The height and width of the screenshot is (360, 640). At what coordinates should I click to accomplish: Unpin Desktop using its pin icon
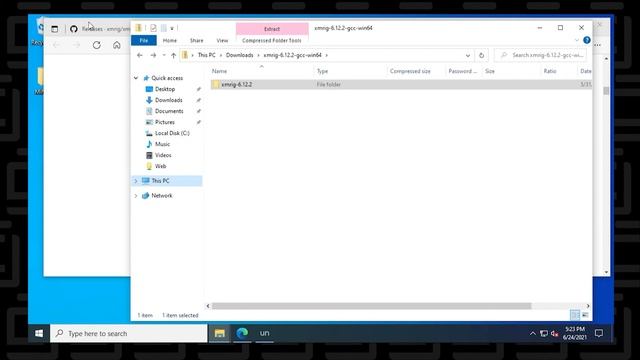coord(199,89)
